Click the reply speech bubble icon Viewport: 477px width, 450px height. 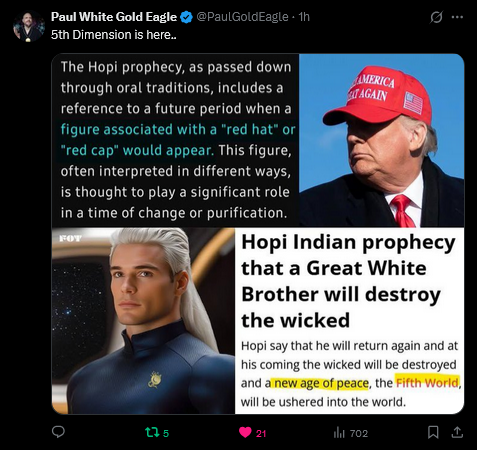(58, 432)
